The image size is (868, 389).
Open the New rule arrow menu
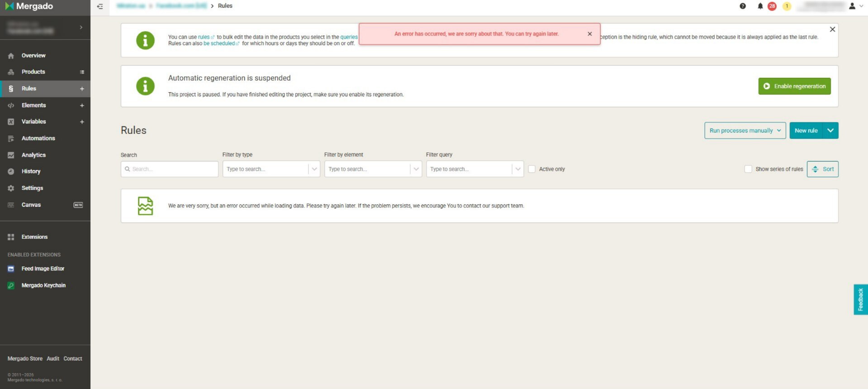coord(830,131)
